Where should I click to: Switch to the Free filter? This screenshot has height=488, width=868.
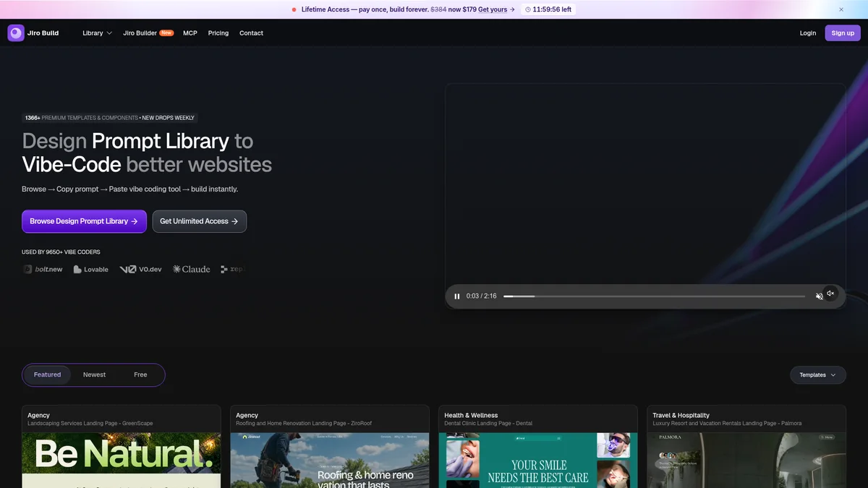click(140, 374)
